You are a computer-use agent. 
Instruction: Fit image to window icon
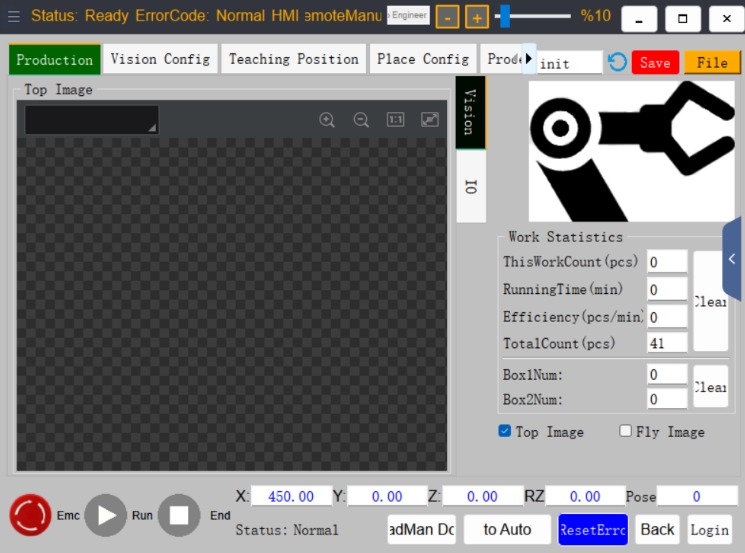click(430, 120)
